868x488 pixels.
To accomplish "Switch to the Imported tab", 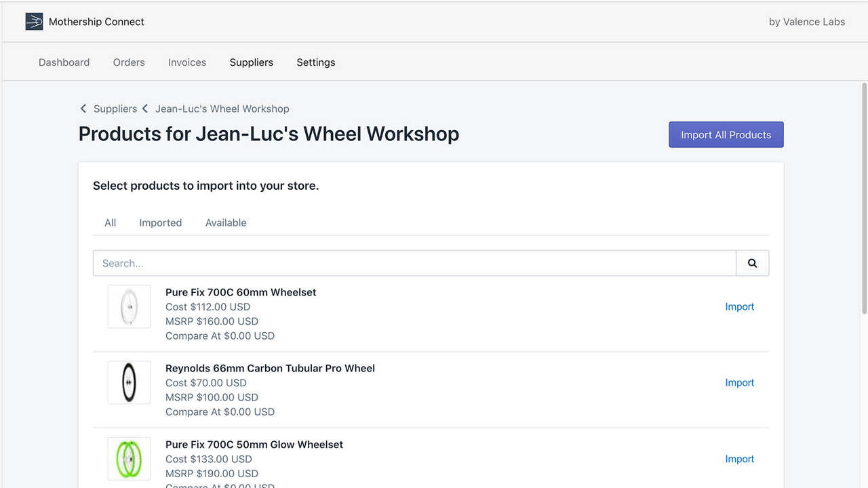I will point(160,222).
